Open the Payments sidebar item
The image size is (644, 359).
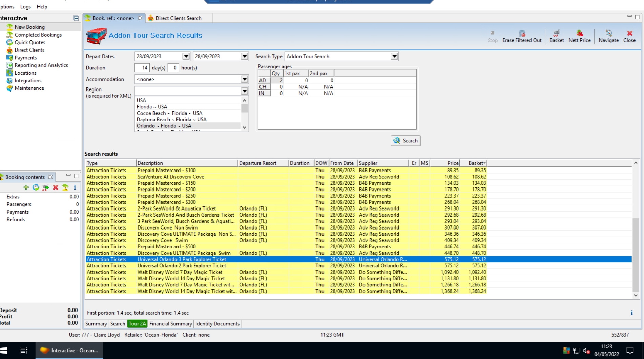25,58
